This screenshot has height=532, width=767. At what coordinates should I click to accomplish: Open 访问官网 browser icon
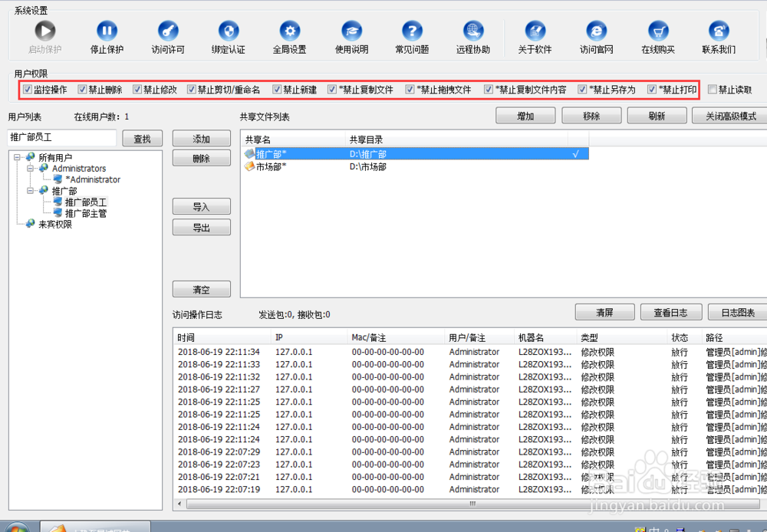[x=597, y=31]
